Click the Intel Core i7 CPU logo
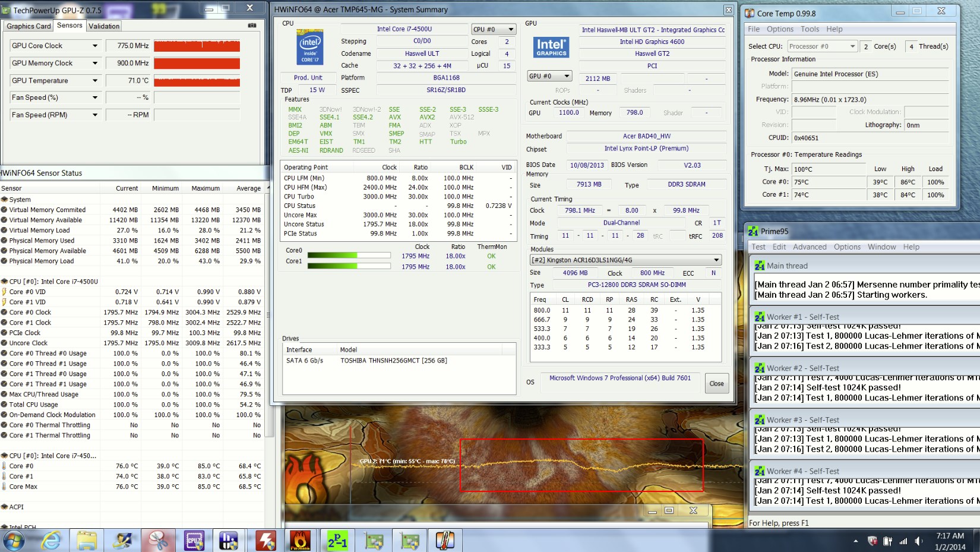This screenshot has width=980, height=552. click(310, 46)
